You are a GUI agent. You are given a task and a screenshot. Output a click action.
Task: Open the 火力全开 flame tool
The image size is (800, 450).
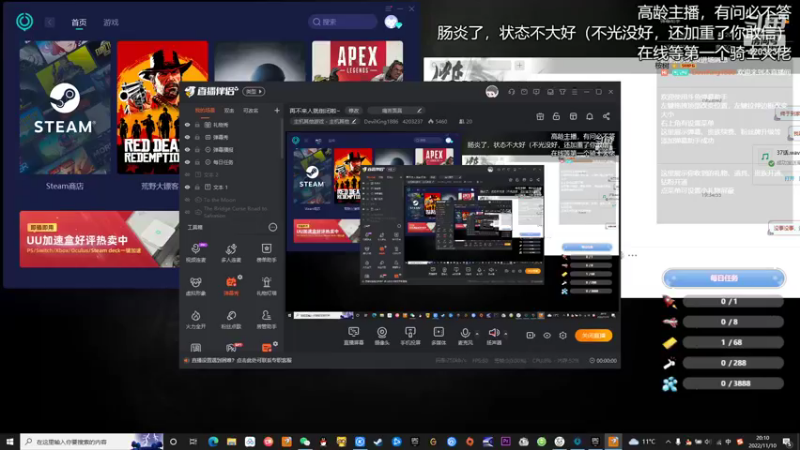click(195, 319)
